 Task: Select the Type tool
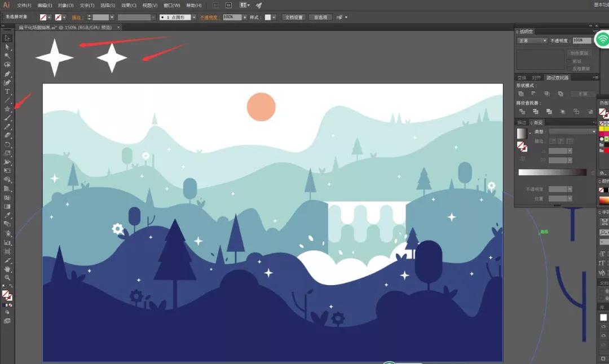click(x=7, y=91)
